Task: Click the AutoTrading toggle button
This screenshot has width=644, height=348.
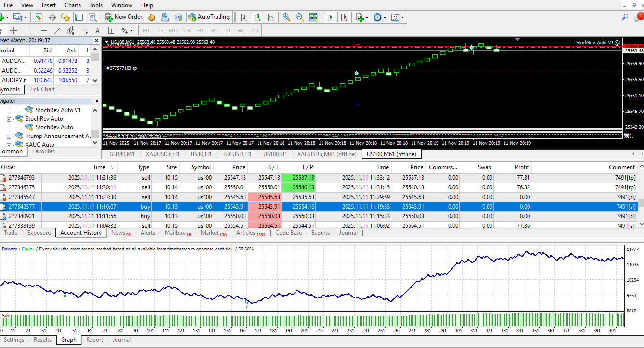Action: (208, 17)
